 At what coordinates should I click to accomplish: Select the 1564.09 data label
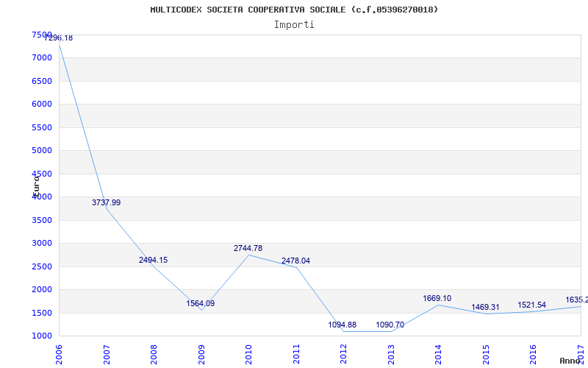pos(200,304)
